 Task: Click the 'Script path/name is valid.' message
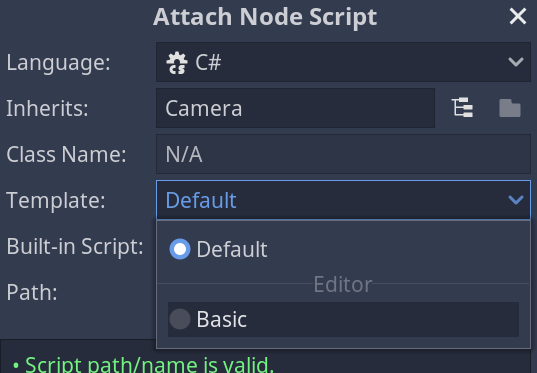coord(149,365)
